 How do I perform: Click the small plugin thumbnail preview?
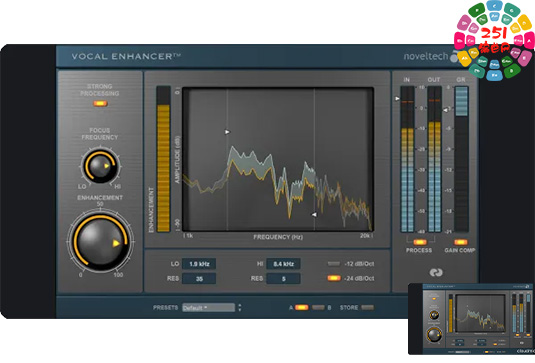(x=472, y=319)
